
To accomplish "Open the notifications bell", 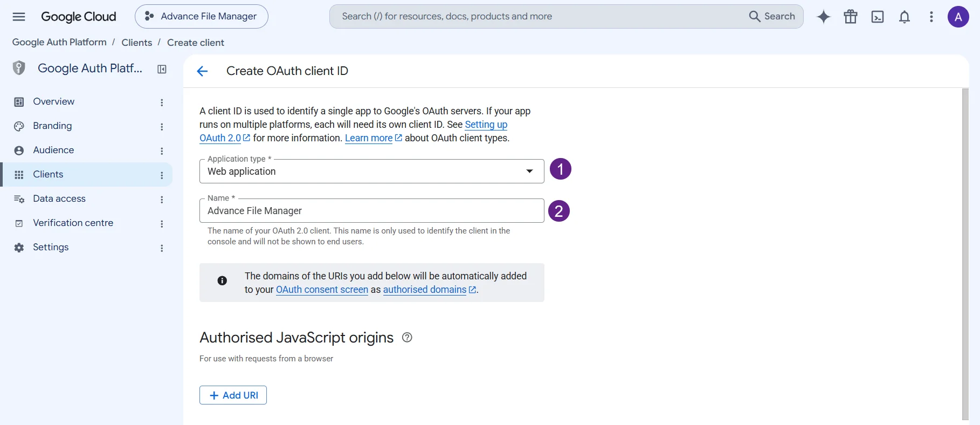I will click(905, 17).
